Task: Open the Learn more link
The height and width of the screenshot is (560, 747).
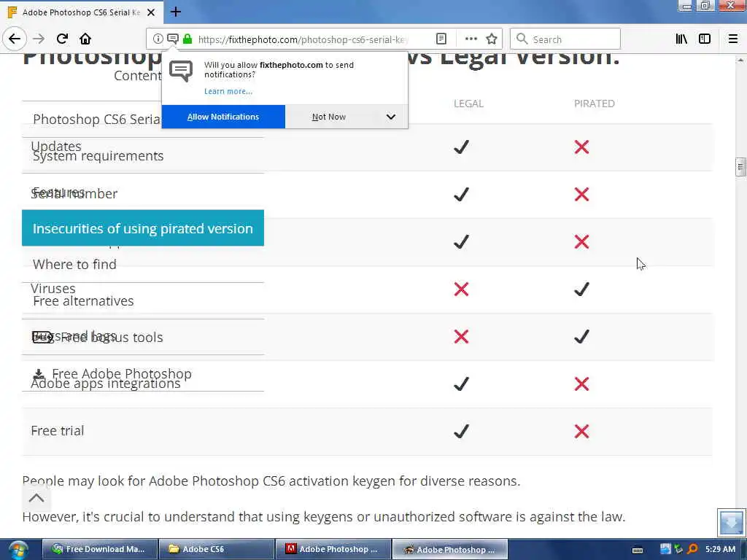Action: pyautogui.click(x=228, y=91)
